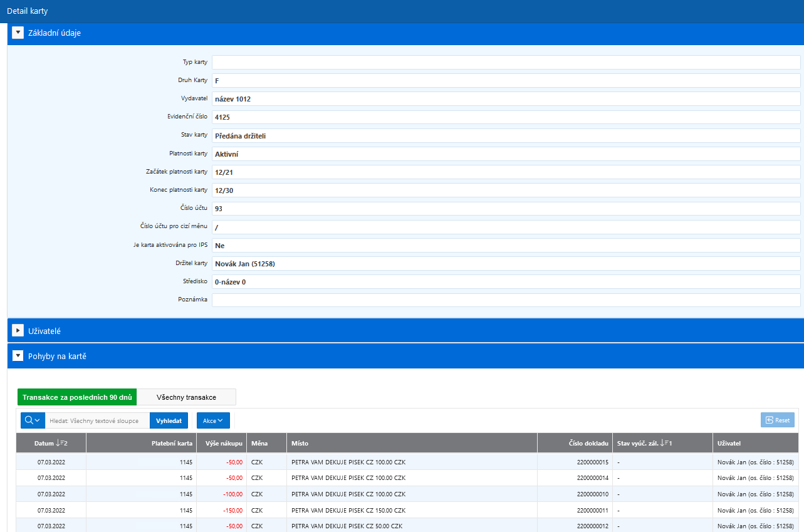Click 'PETRA VAM DEKUJE PISEK CZ 50.00 CZK'
The height and width of the screenshot is (532, 804).
[x=347, y=526]
